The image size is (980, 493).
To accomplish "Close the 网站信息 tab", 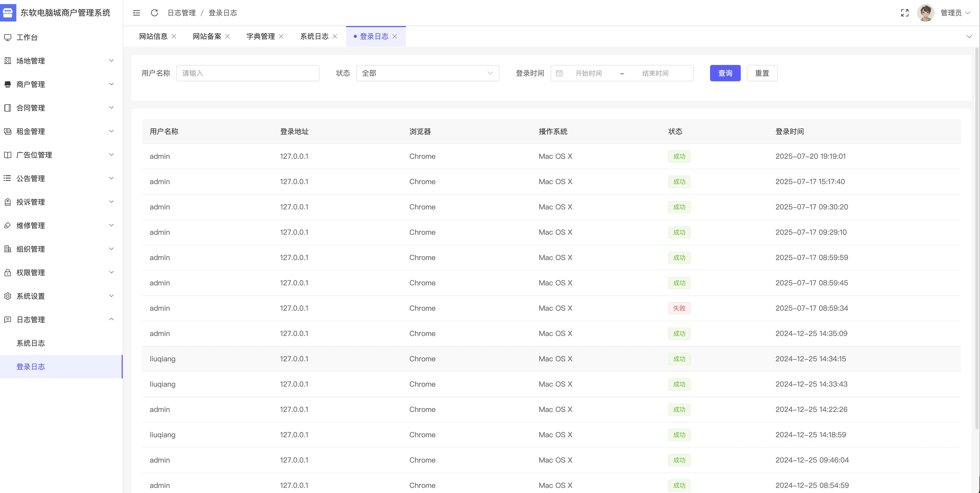I will [x=174, y=36].
